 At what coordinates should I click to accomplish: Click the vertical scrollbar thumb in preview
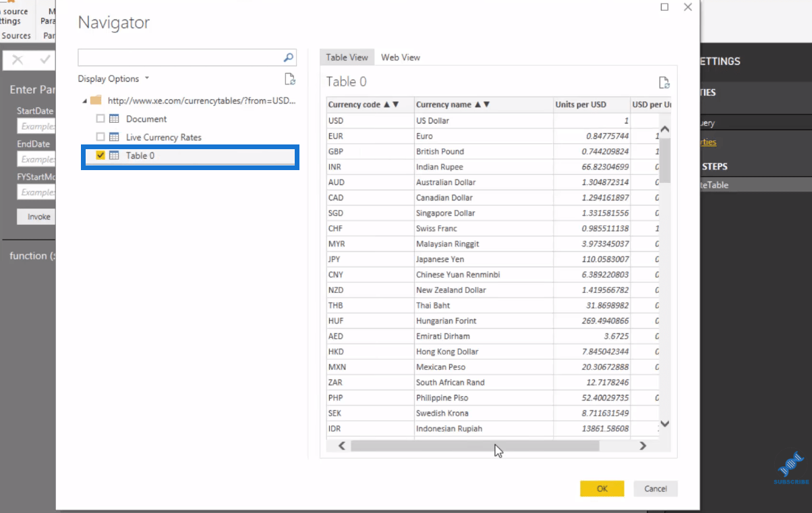coord(664,161)
